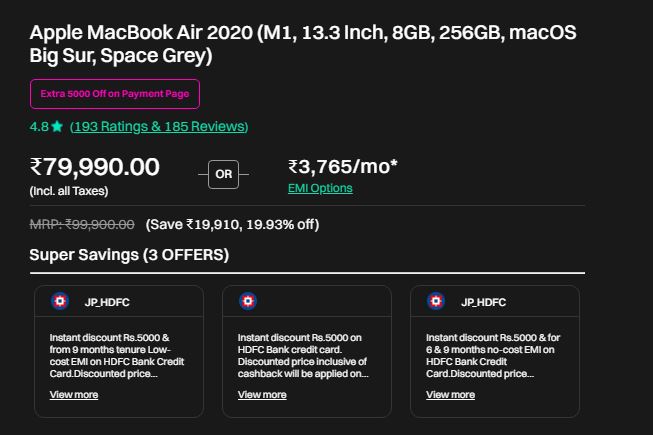
Task: Click the OR separator box
Action: (x=224, y=174)
